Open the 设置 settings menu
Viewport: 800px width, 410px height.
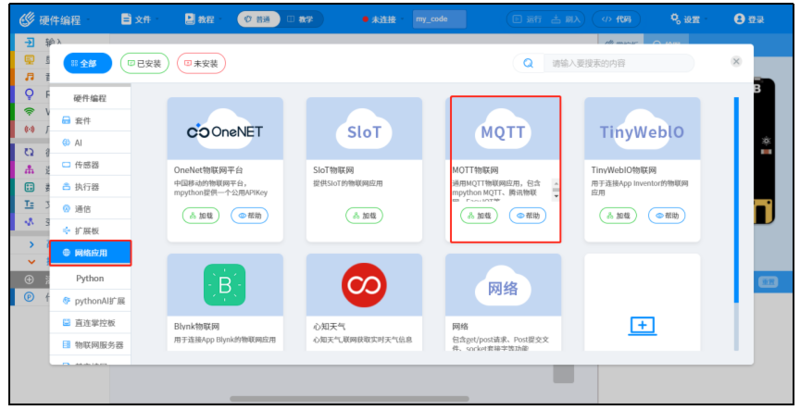687,19
